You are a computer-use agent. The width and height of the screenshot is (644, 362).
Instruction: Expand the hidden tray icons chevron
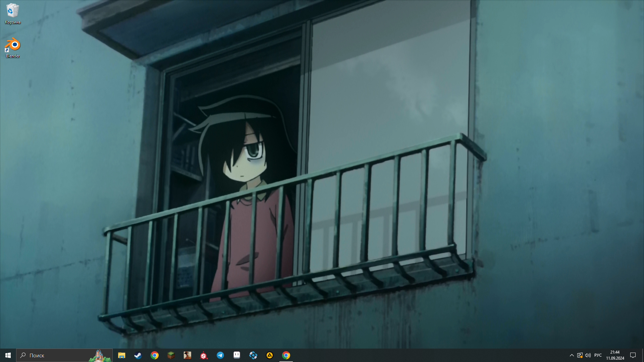572,355
